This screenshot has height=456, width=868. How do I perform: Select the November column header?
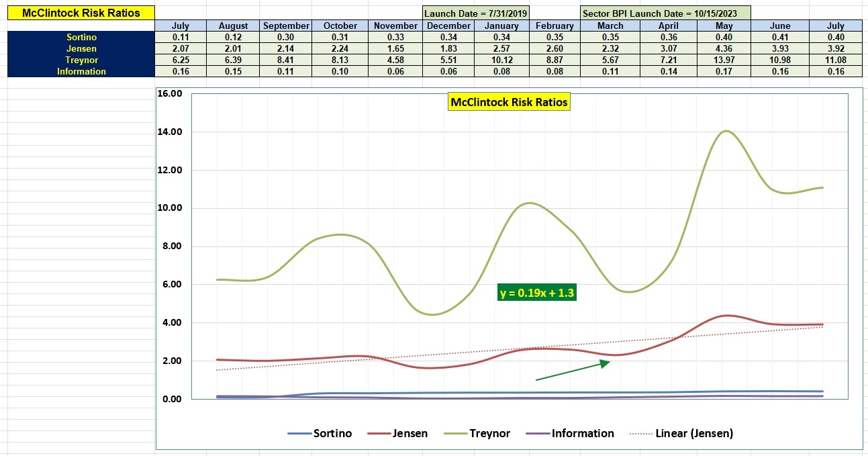[x=395, y=26]
